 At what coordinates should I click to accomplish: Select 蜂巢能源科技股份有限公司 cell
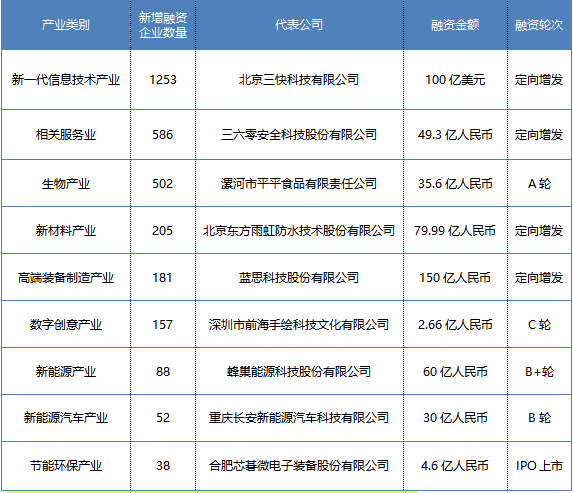coord(299,372)
